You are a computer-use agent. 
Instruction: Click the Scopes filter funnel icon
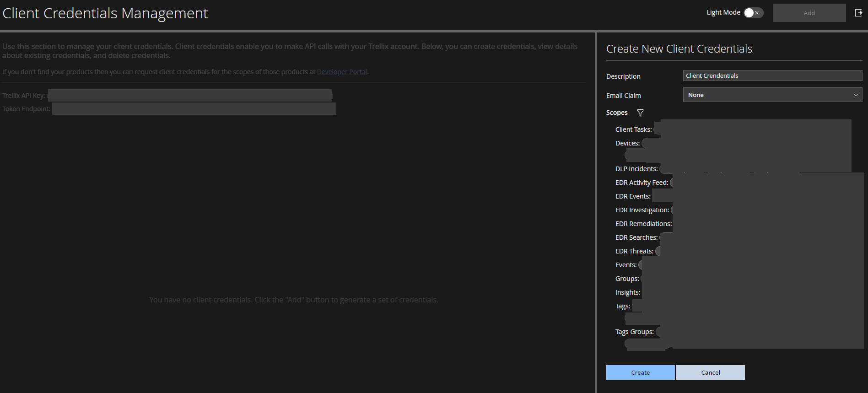tap(641, 113)
